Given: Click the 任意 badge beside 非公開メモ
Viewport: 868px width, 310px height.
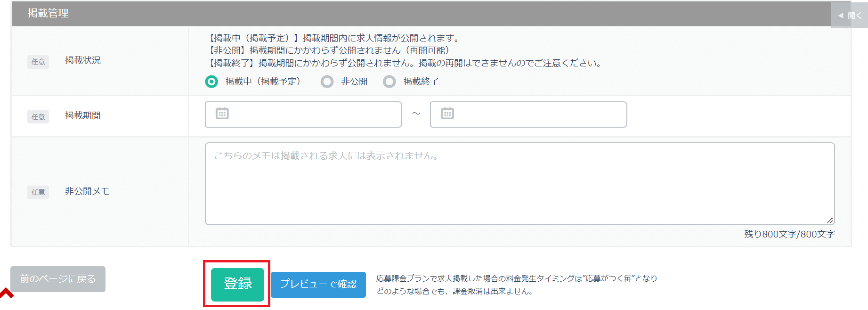Looking at the screenshot, I should coord(38,192).
